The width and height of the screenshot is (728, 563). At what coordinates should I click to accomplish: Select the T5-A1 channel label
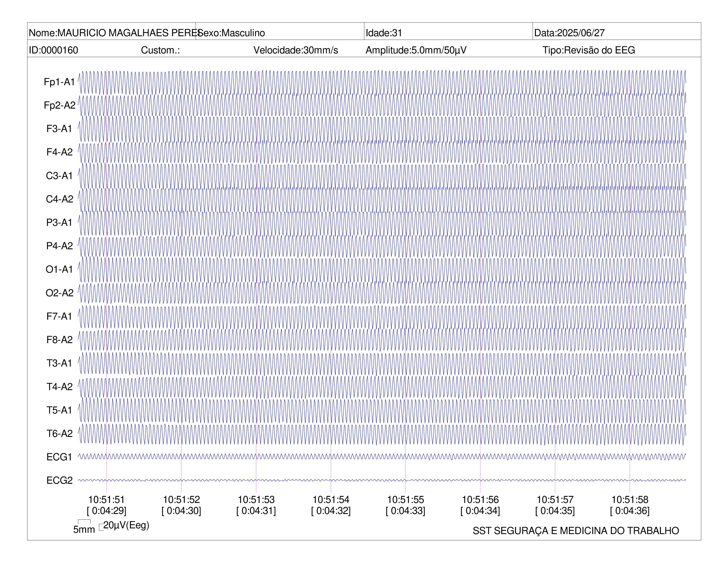coord(59,410)
